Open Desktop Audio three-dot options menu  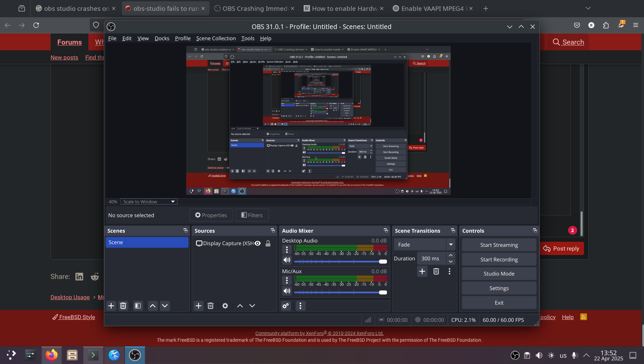(x=287, y=250)
